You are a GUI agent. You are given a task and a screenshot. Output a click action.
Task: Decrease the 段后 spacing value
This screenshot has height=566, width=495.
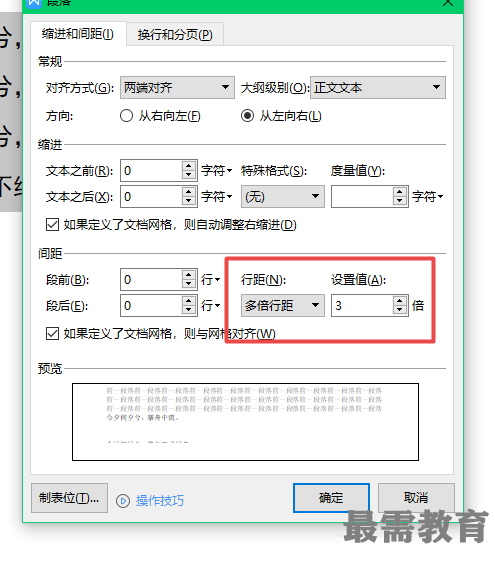[x=189, y=310]
